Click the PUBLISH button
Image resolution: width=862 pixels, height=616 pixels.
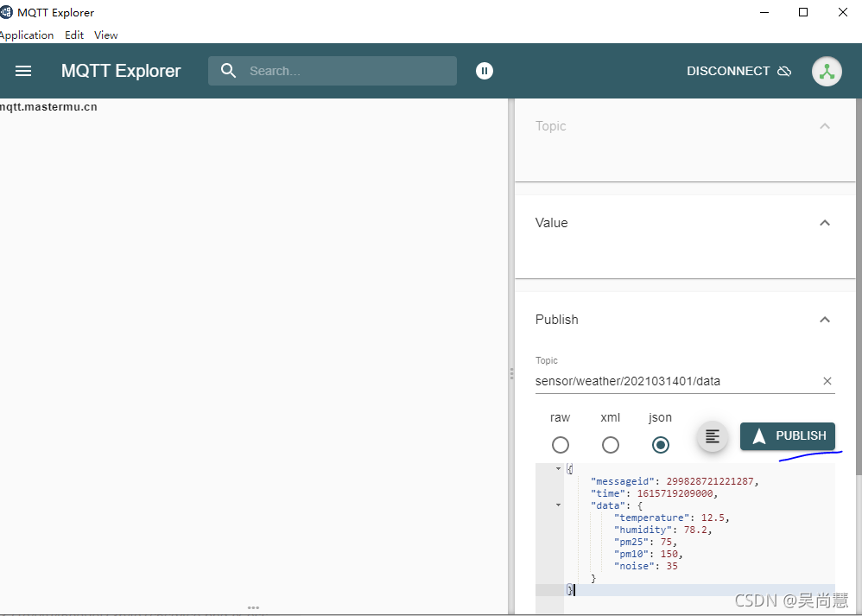787,436
